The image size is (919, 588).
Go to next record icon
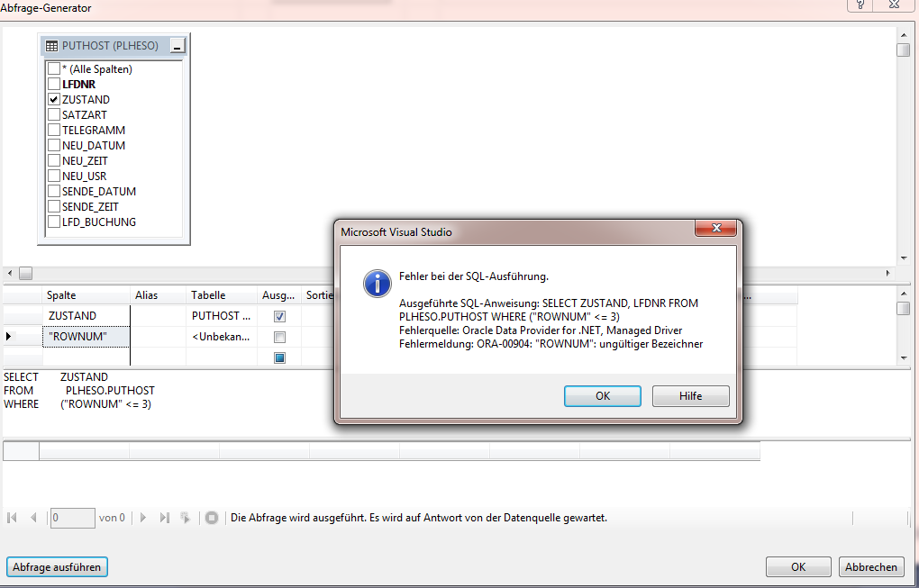click(143, 518)
